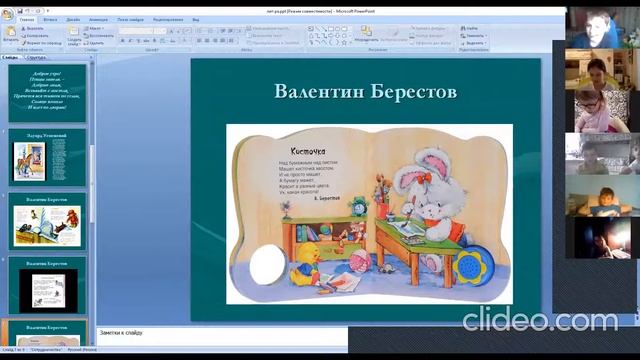
Task: Toggle align text left
Action: 199,41
